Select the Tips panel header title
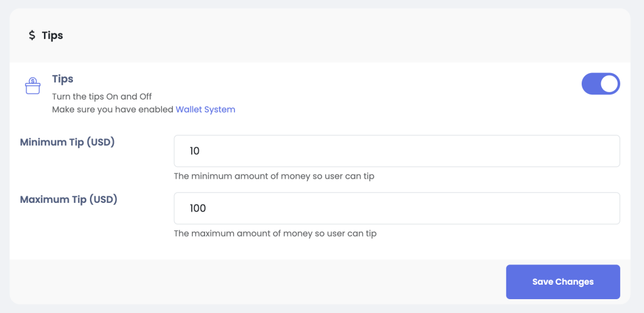 (x=52, y=36)
